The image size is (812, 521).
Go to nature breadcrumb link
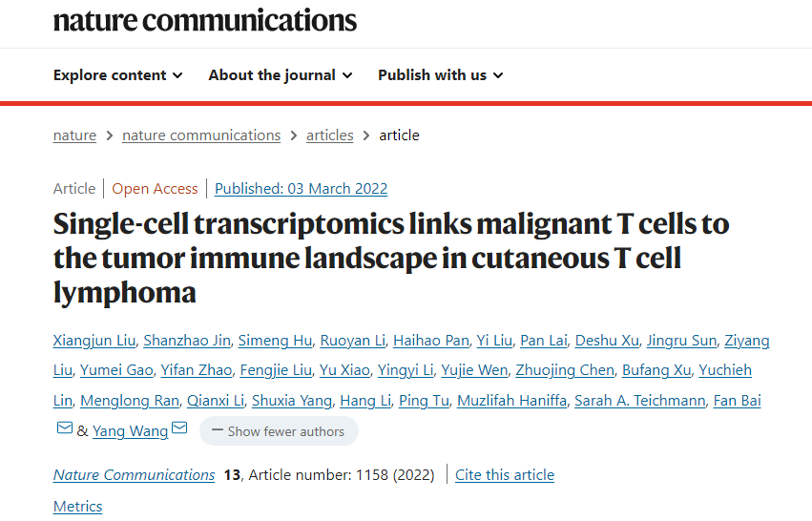(x=74, y=135)
